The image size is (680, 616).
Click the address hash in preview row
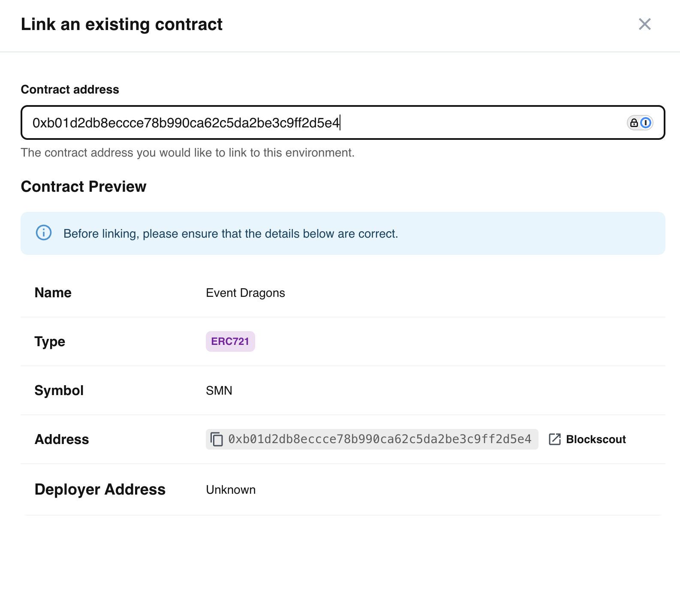point(379,439)
